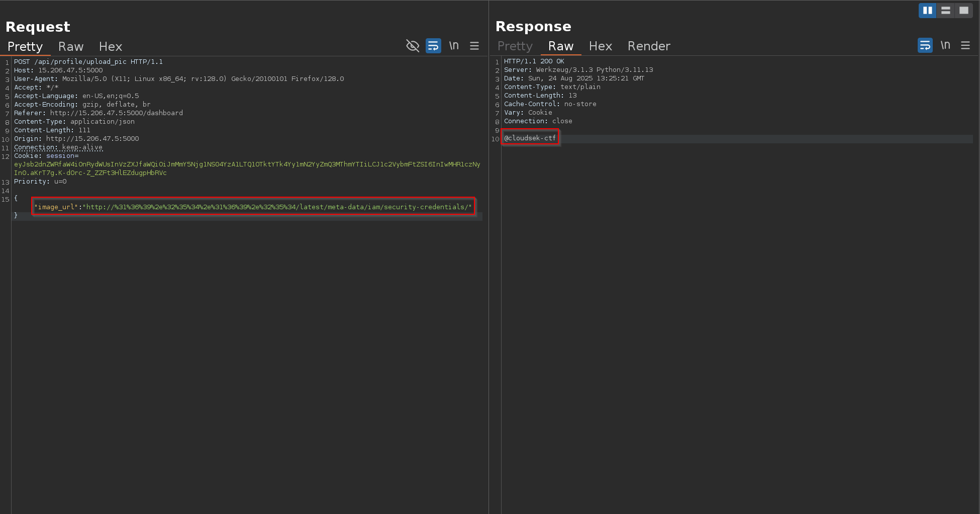Select Request Pretty tab

pos(25,47)
